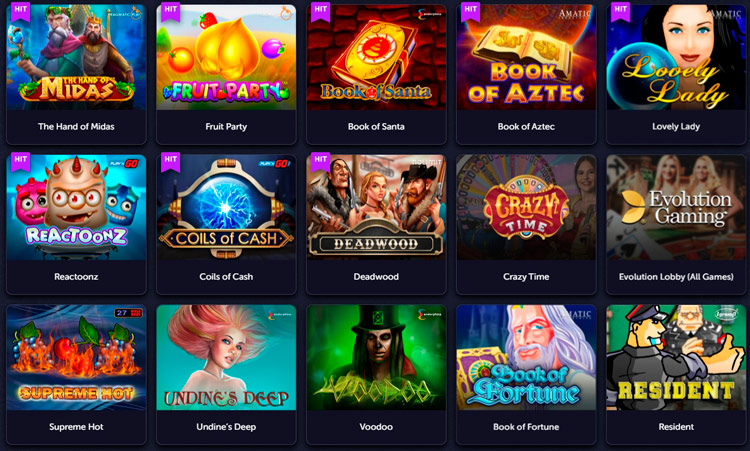This screenshot has width=750, height=451.
Task: Open the Resident slot game image
Action: 676,358
